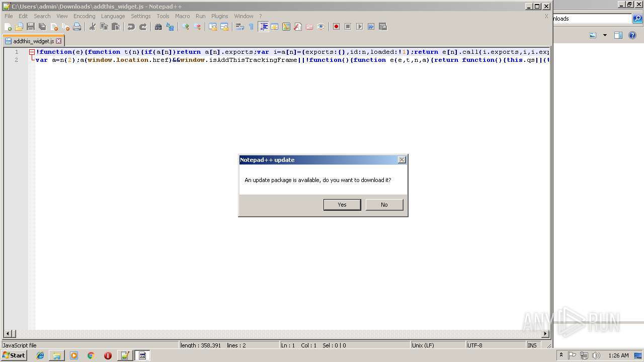Image resolution: width=644 pixels, height=362 pixels.
Task: Open Internet Explorer from the taskbar
Action: coord(40,355)
